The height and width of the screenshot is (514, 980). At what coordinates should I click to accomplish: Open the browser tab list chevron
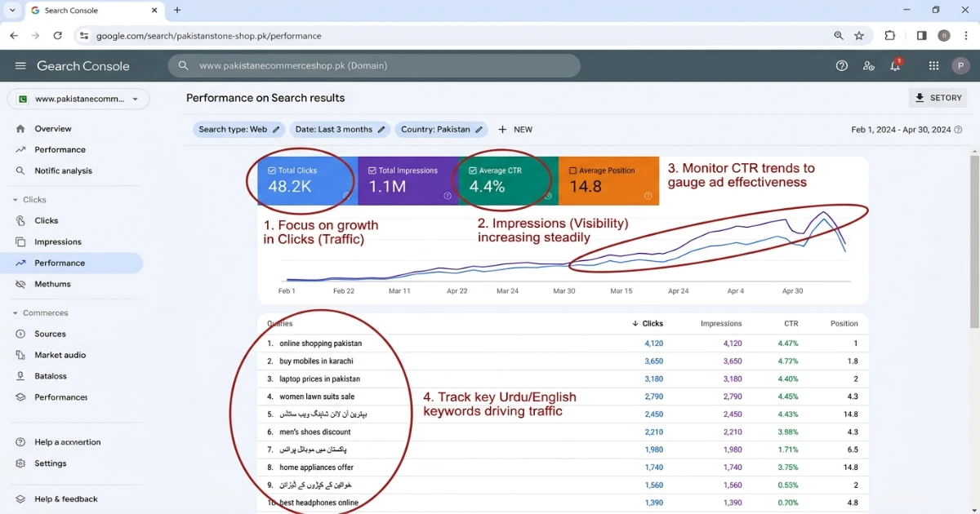(11, 11)
